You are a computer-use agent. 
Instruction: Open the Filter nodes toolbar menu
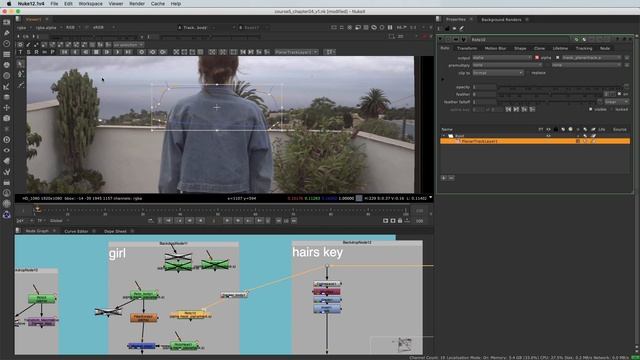[7, 76]
